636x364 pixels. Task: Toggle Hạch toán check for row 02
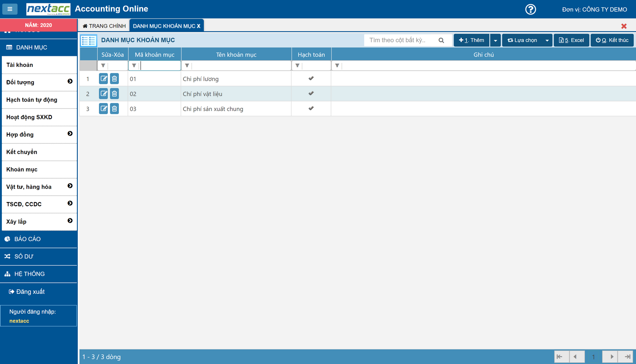[311, 93]
